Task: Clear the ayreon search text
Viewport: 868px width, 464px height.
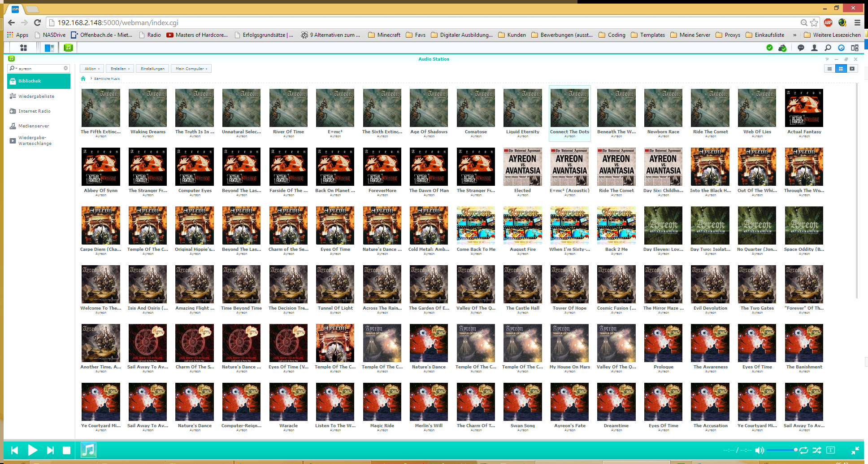Action: point(65,68)
